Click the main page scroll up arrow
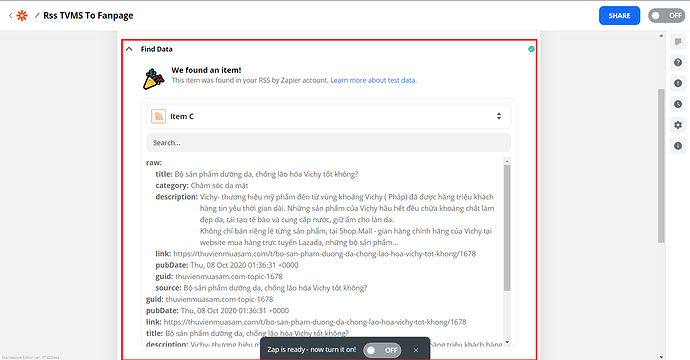Screen dimensions: 690x360 coord(661,36)
